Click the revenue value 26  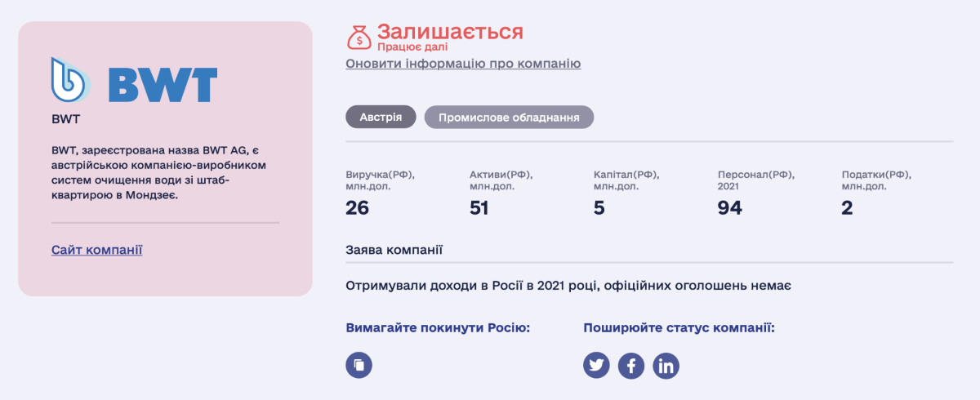[357, 208]
